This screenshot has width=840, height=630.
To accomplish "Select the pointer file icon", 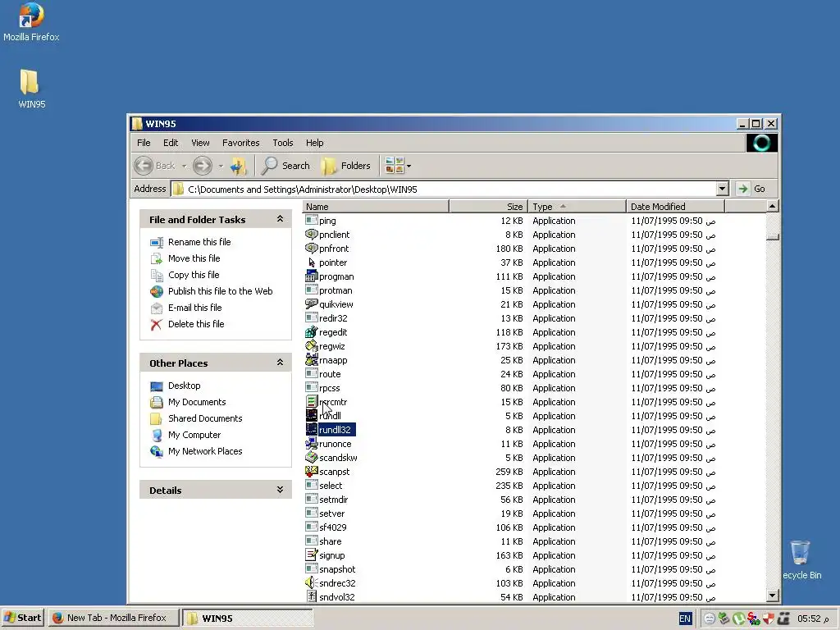I will click(311, 262).
